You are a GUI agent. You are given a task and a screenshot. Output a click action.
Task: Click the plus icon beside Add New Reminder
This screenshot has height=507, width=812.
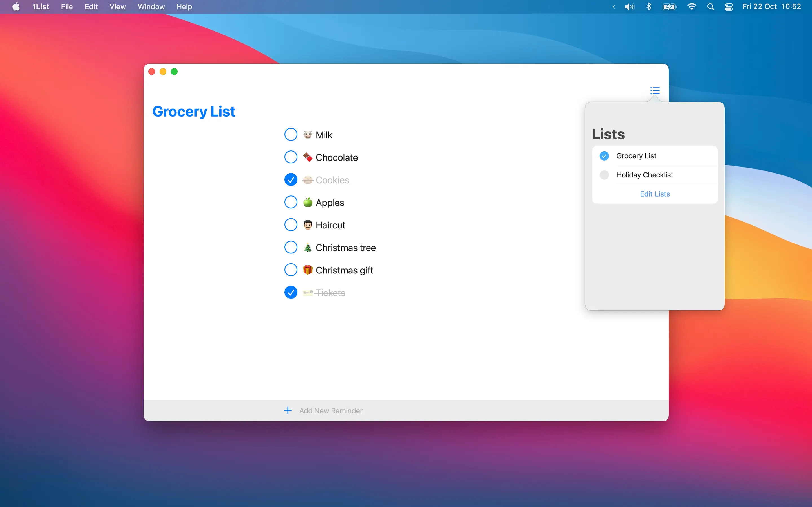pyautogui.click(x=288, y=410)
